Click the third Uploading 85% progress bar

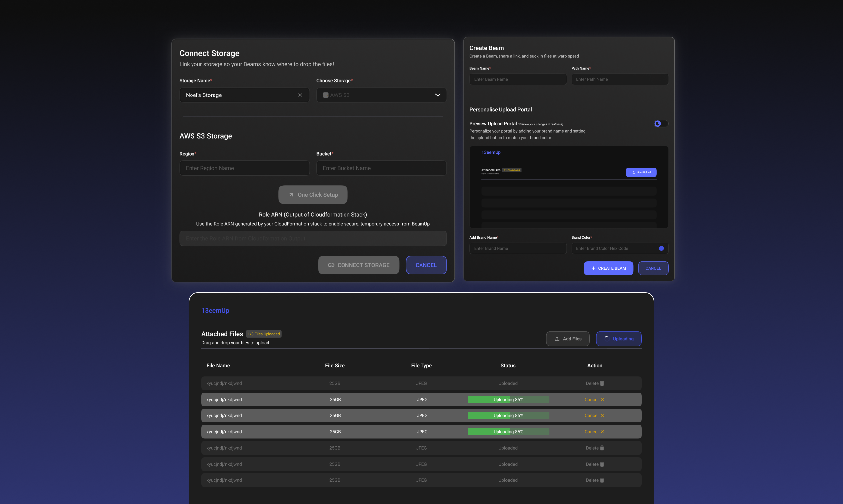point(508,432)
